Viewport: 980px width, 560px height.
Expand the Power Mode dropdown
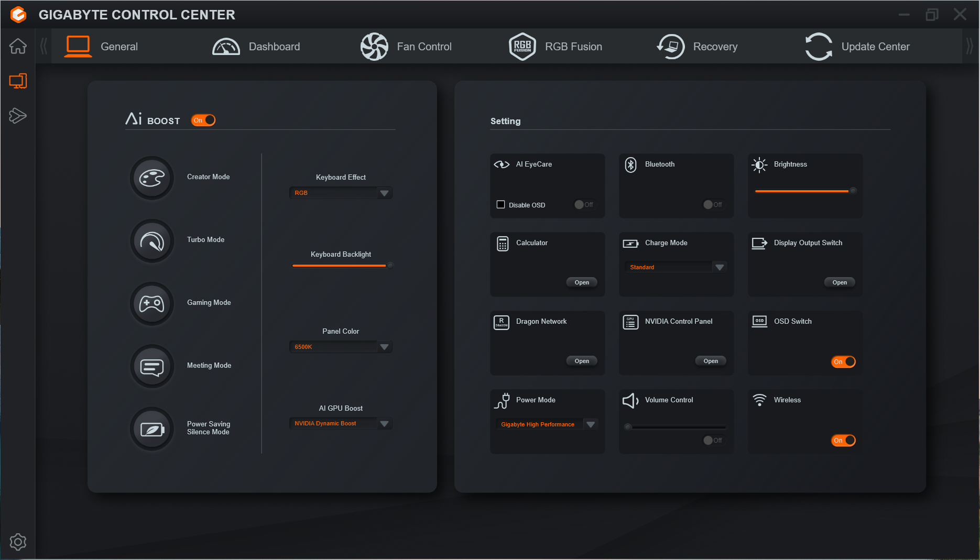591,425
